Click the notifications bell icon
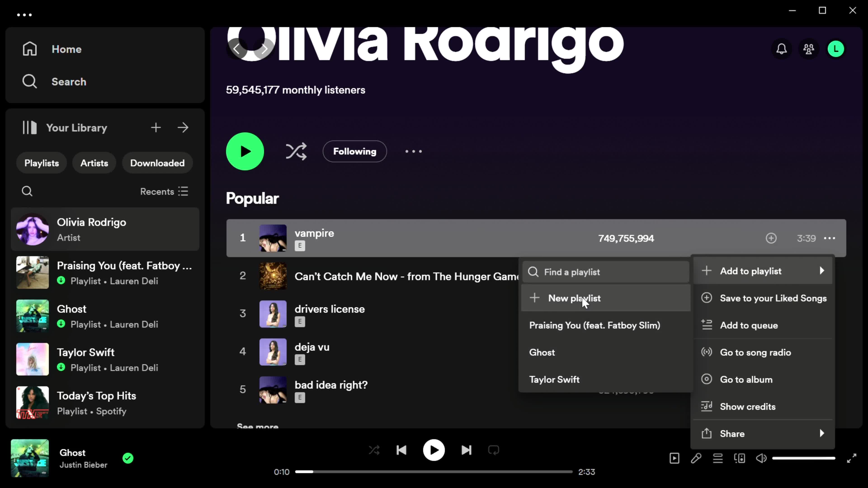Screen dimensions: 868x488 pyautogui.click(x=782, y=49)
